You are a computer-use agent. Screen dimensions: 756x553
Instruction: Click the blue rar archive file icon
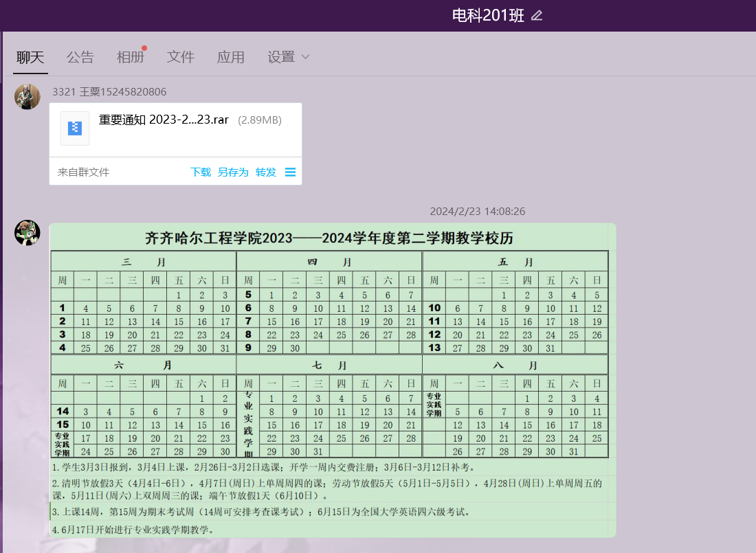pos(75,128)
